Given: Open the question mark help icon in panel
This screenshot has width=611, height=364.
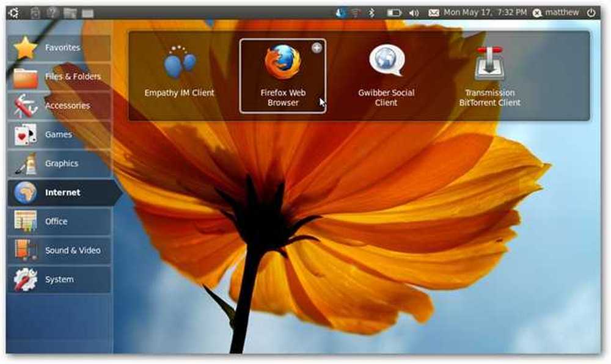Looking at the screenshot, I should pos(52,12).
